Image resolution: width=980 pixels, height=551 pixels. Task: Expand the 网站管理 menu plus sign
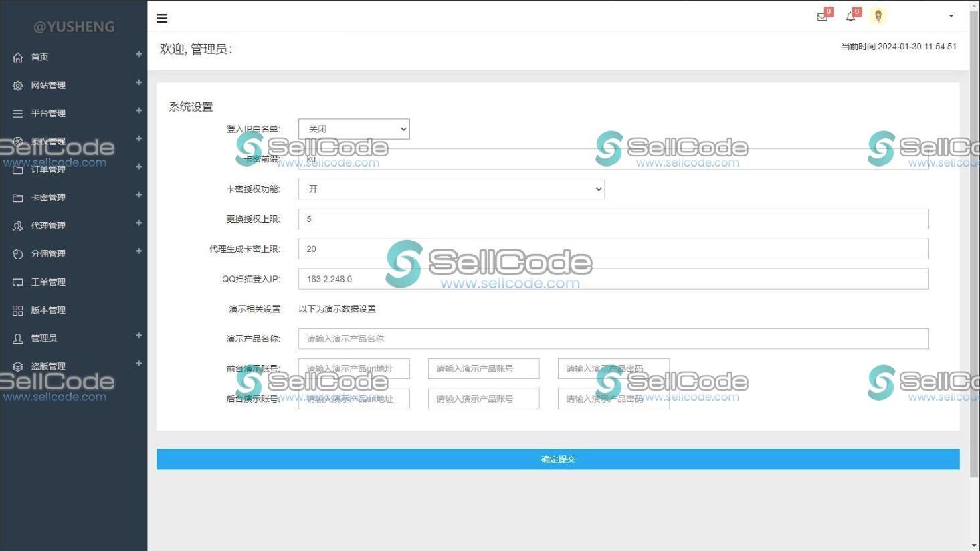[138, 82]
